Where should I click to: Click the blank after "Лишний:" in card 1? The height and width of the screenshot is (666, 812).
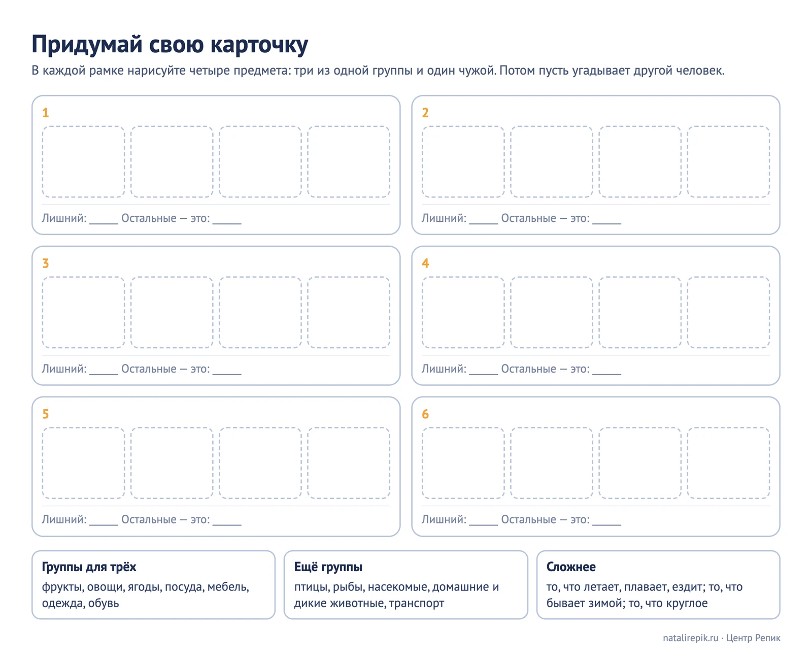(x=104, y=219)
